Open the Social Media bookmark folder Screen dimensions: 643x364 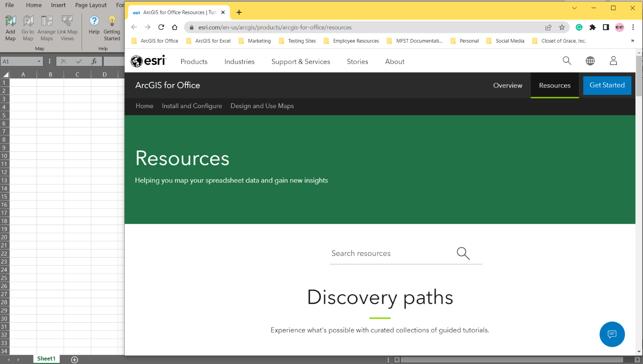505,41
